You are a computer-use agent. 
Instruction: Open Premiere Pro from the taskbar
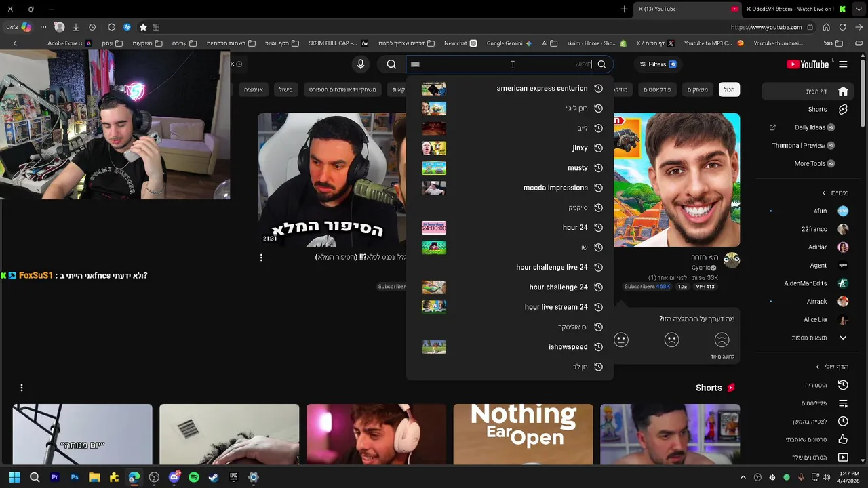[x=55, y=477]
